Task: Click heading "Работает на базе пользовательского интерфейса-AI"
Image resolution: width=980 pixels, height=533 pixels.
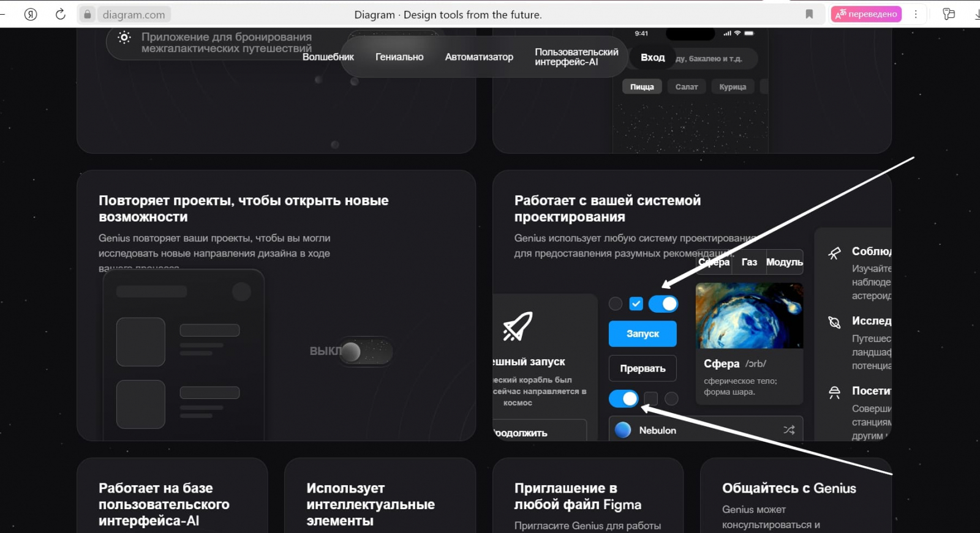Action: (164, 504)
